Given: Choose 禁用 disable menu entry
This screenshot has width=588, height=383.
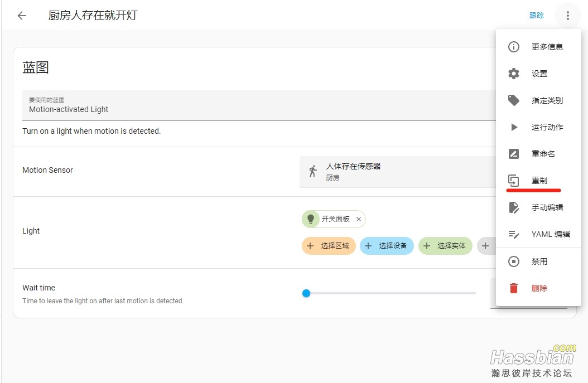Looking at the screenshot, I should pos(538,261).
